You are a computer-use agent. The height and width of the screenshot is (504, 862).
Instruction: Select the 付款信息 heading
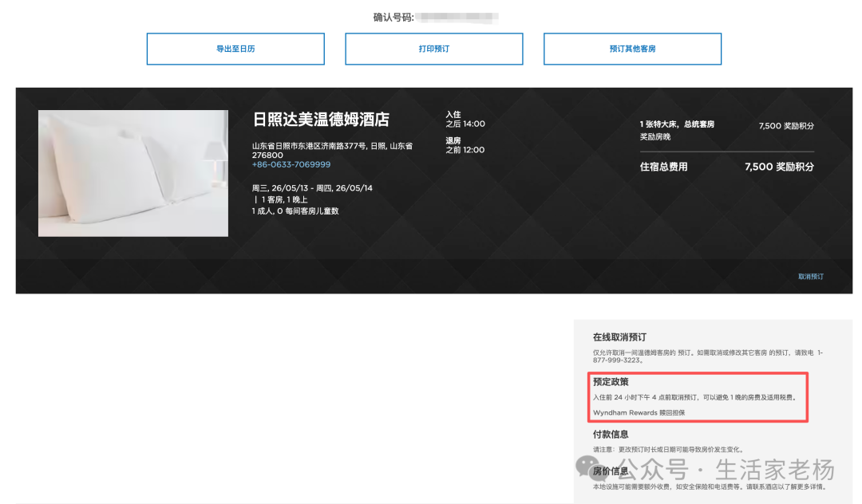(x=611, y=435)
